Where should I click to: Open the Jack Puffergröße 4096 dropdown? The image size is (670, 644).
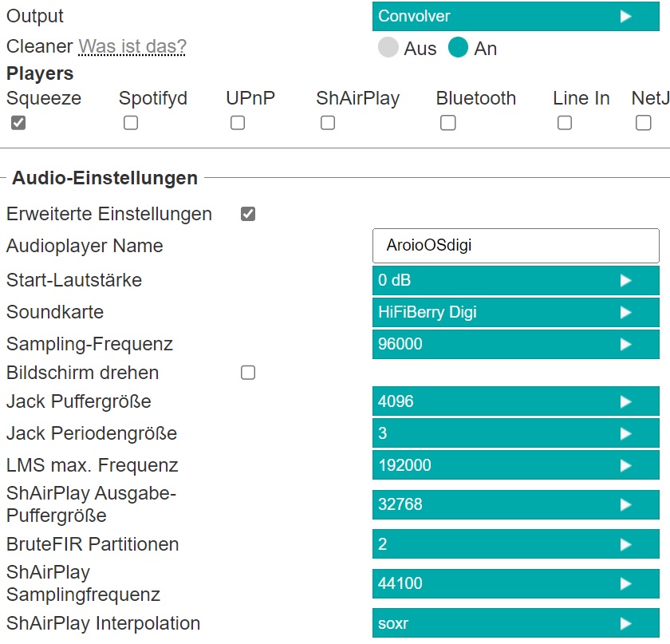pyautogui.click(x=515, y=401)
